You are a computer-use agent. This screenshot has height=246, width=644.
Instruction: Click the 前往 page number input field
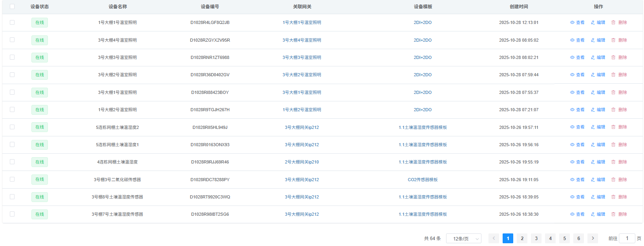coord(627,239)
